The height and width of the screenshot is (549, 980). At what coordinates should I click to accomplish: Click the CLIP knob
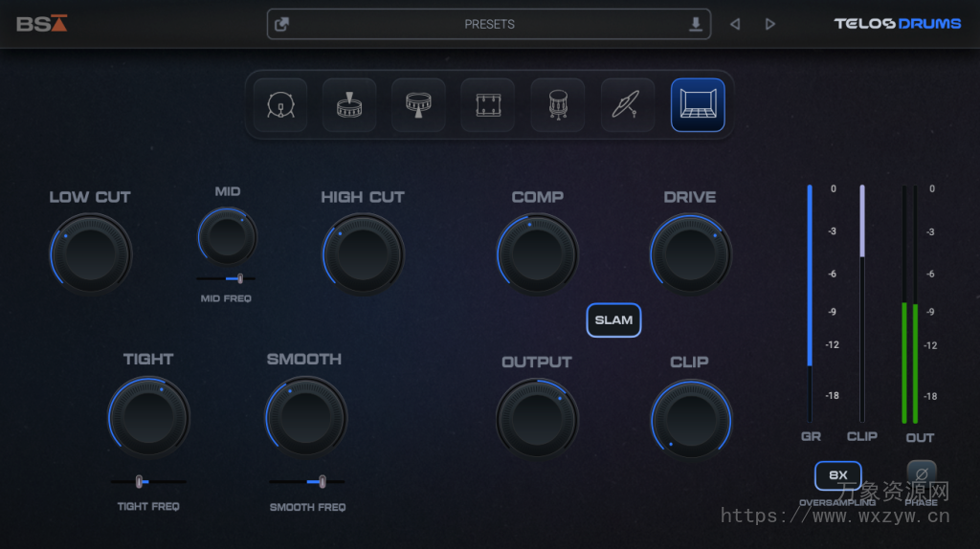click(691, 419)
